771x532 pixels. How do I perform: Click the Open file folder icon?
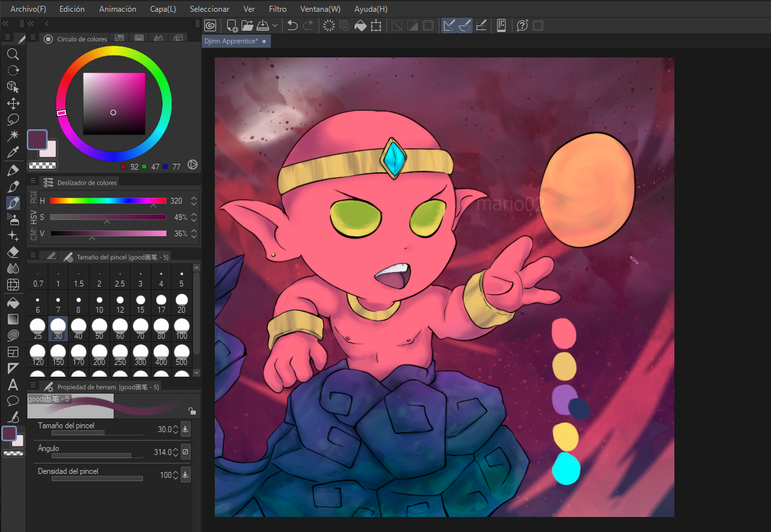(247, 25)
